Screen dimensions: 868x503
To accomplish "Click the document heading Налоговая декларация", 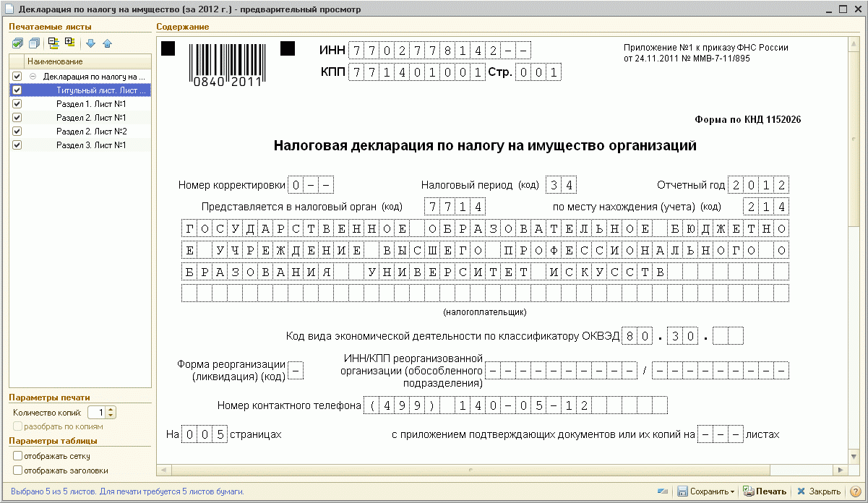I will 485,146.
